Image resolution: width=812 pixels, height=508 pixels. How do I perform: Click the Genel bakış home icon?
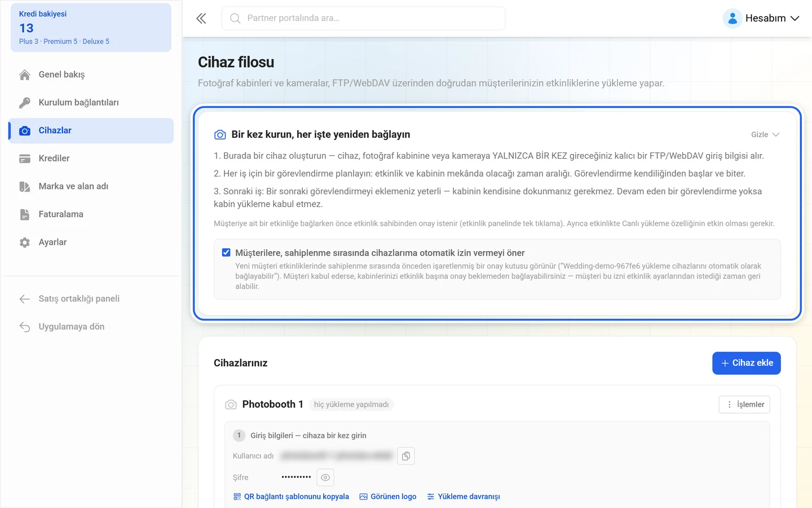point(25,75)
